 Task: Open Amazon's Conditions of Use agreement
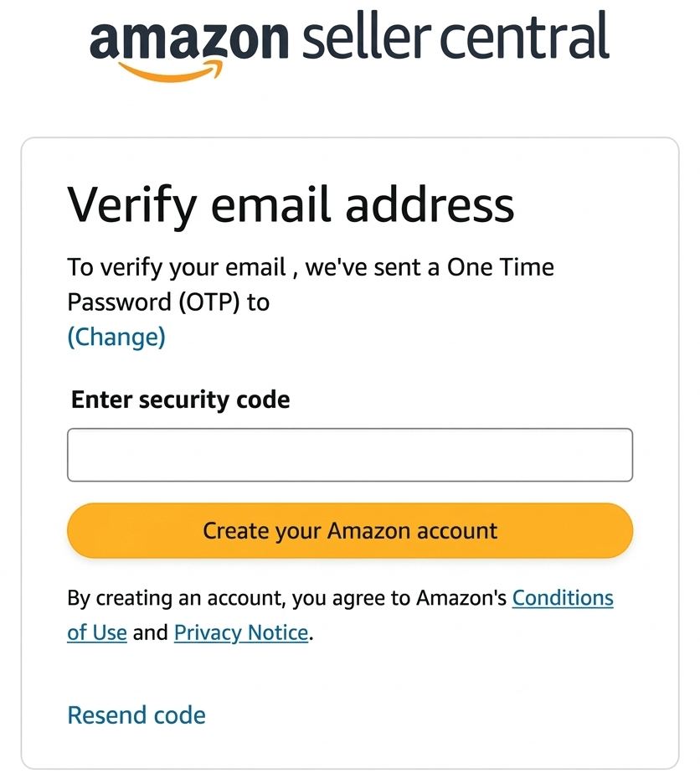pyautogui.click(x=563, y=597)
